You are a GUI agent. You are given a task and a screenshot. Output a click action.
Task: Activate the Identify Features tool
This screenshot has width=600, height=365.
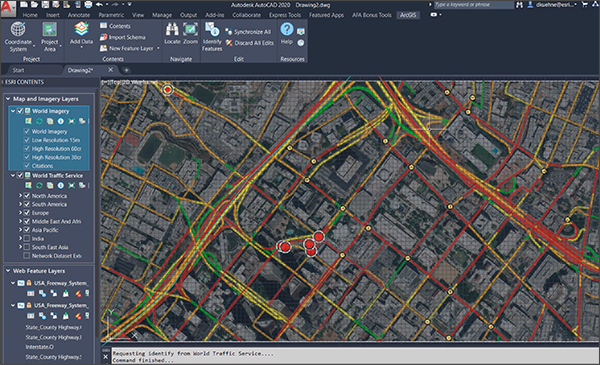click(x=212, y=36)
